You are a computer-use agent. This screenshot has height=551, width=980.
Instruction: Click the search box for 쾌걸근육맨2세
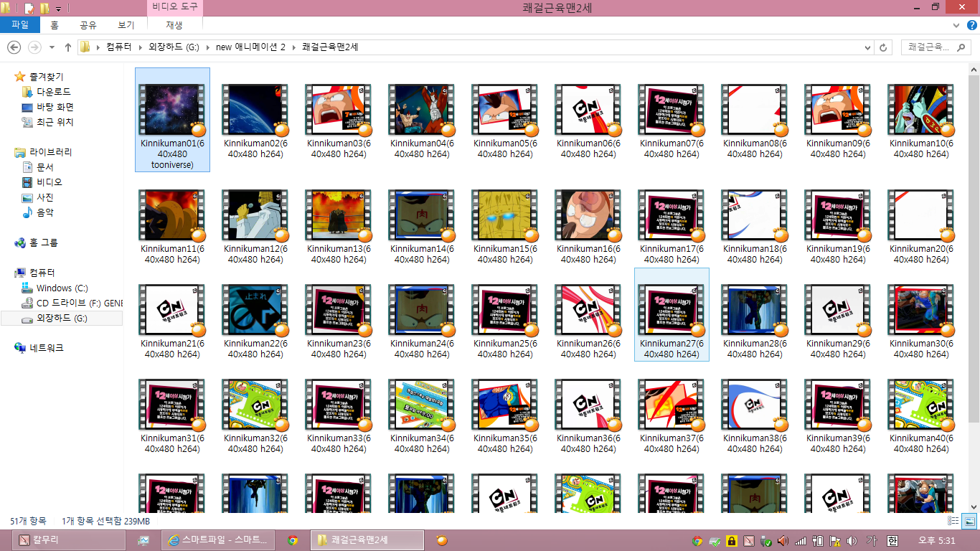[936, 47]
